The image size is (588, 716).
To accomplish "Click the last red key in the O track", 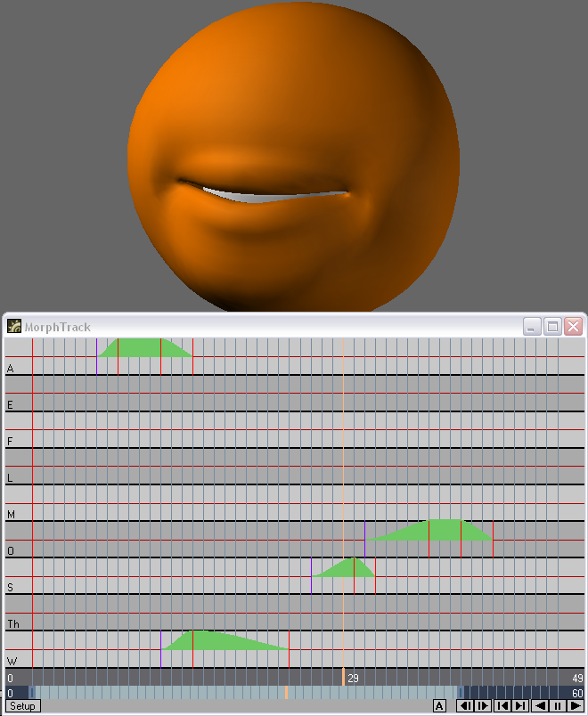I will pyautogui.click(x=493, y=540).
